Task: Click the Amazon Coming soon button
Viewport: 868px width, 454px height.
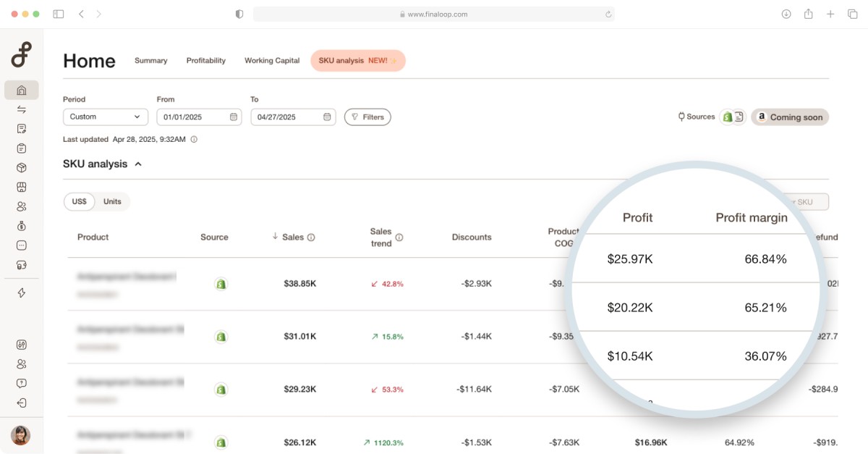Action: pos(790,117)
